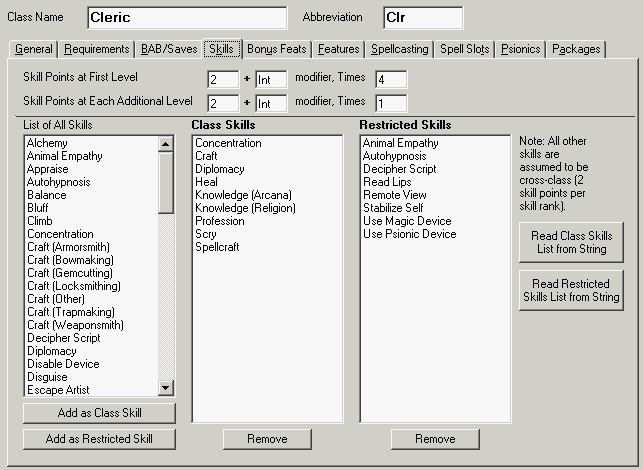
Task: Select Alchemy in the All Skills list
Action: pyautogui.click(x=48, y=143)
